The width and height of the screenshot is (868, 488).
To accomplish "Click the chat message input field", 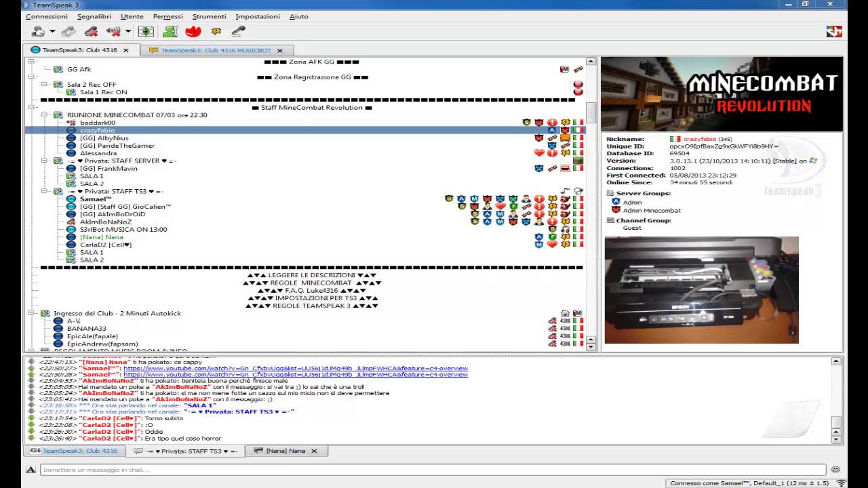I will click(433, 470).
